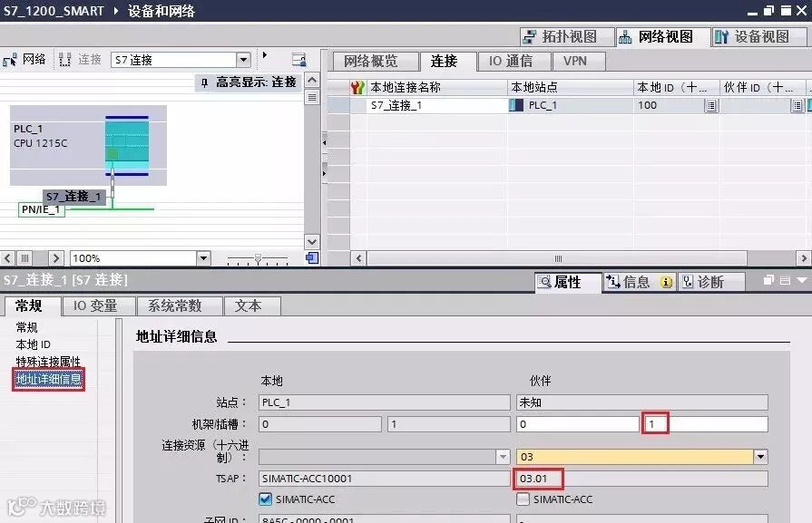Open the 网络概览 tab
Viewport: 812px width, 523px height.
click(x=375, y=61)
